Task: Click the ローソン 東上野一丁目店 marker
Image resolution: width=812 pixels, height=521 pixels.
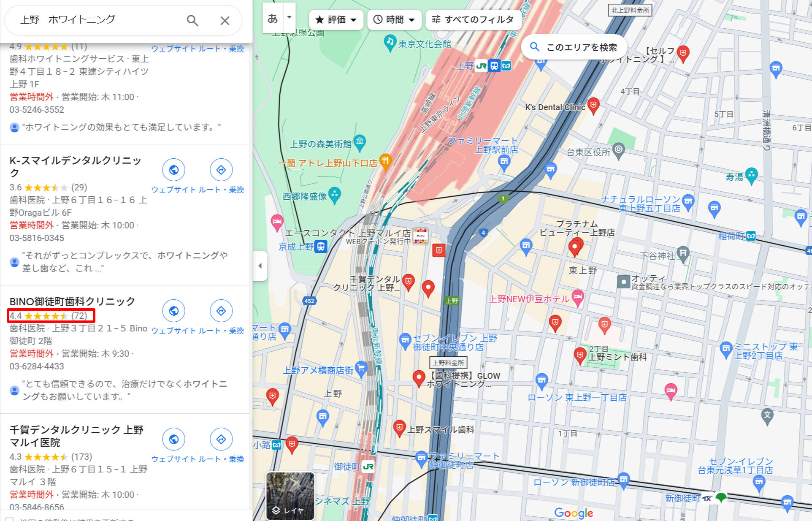Action: tap(542, 382)
